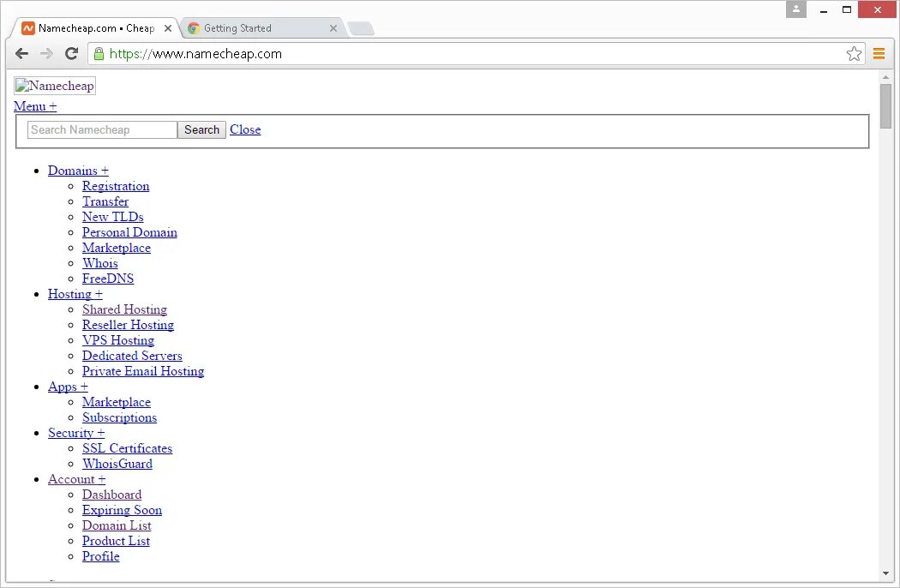Expand the Domains + section
Image resolution: width=900 pixels, height=588 pixels.
[78, 171]
